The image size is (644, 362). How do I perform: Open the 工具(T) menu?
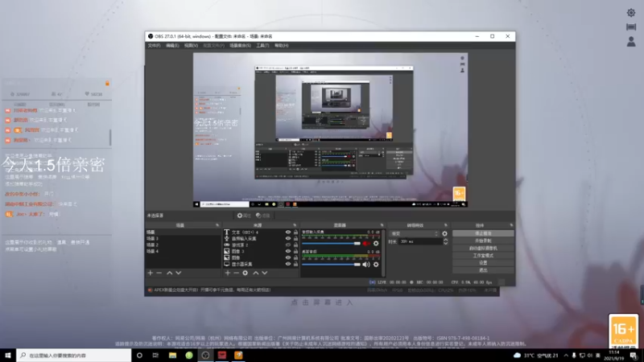point(262,46)
